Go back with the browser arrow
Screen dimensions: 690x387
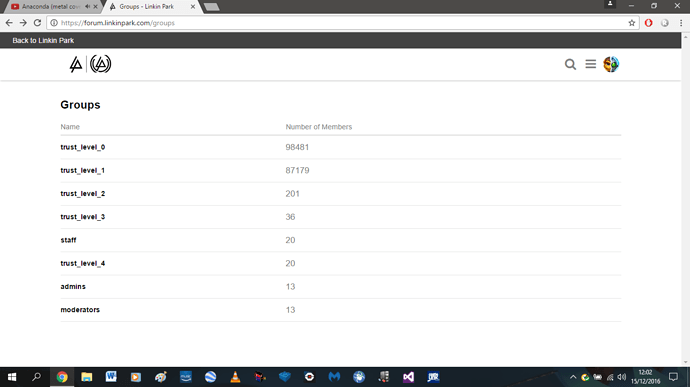pyautogui.click(x=9, y=23)
